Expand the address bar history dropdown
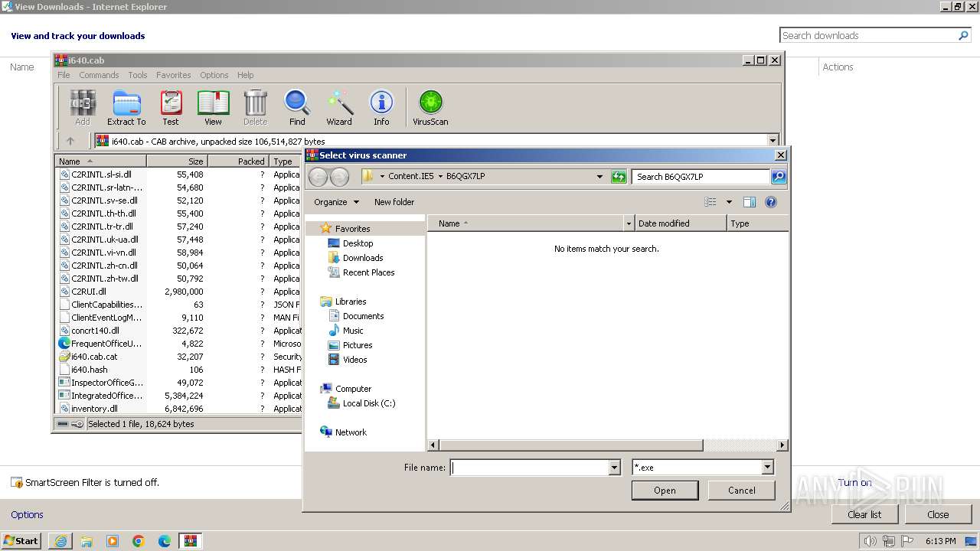Screen dimensions: 980x551 tap(599, 177)
